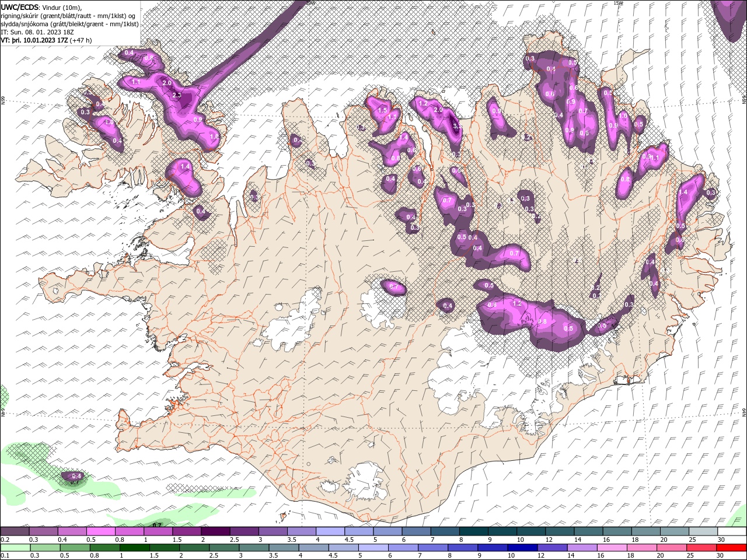
Task: Click the '2.3' snowfall value on the map
Action: (x=177, y=95)
